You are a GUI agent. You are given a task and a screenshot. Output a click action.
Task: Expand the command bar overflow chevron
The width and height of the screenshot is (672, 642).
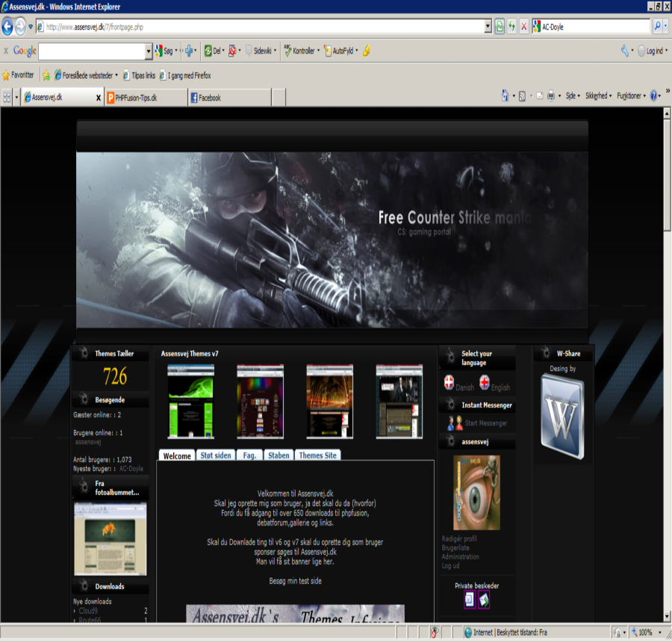(x=668, y=90)
